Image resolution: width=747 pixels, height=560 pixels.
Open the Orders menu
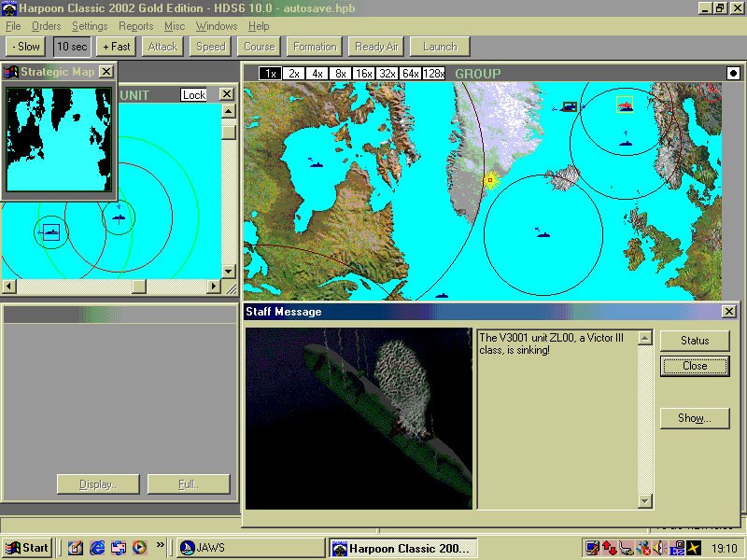(x=46, y=26)
